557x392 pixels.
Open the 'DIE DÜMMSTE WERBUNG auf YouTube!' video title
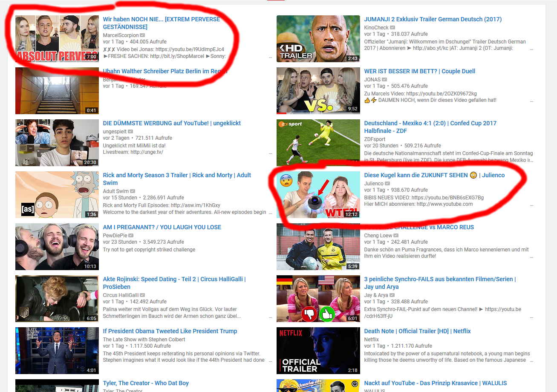(172, 123)
